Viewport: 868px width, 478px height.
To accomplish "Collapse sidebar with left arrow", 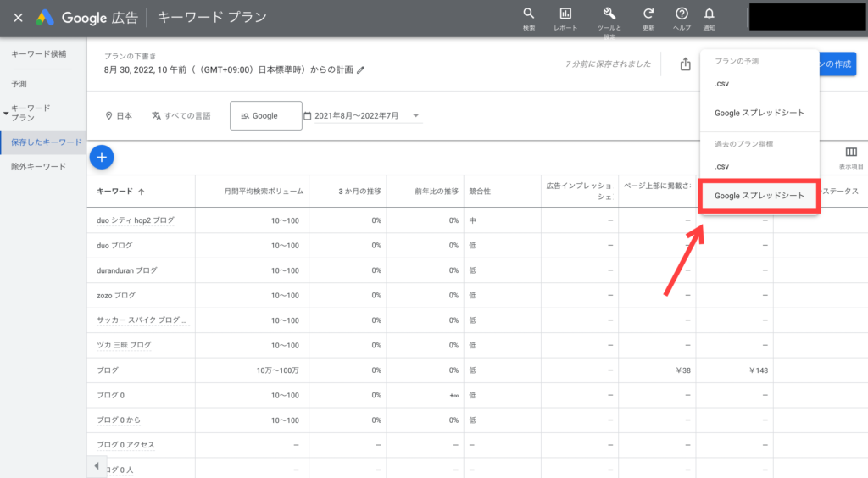I will click(97, 466).
